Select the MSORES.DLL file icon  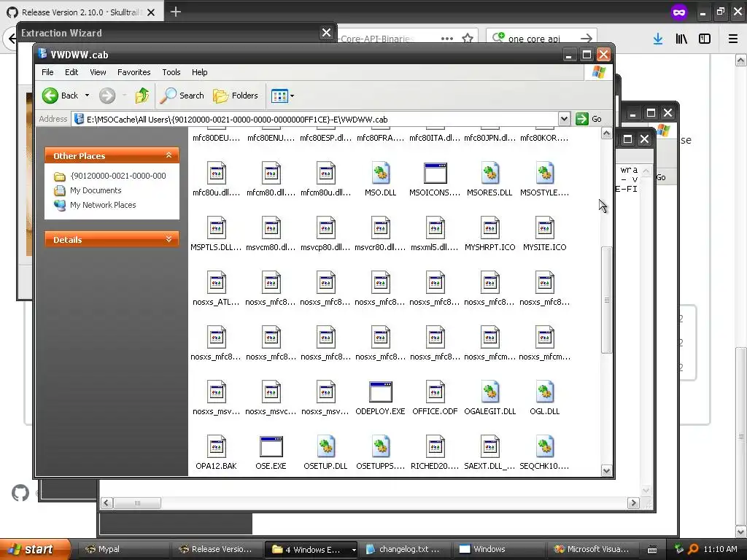489,174
